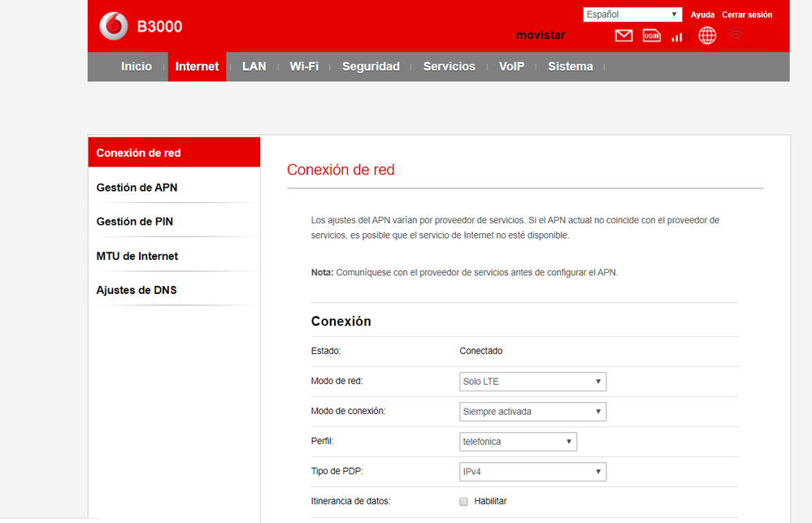Click the internet globe status icon

coord(707,36)
